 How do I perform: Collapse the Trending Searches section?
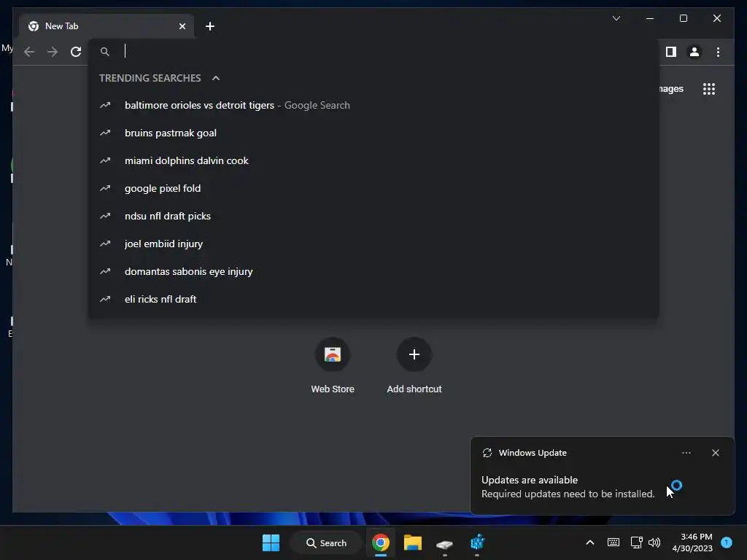point(216,78)
